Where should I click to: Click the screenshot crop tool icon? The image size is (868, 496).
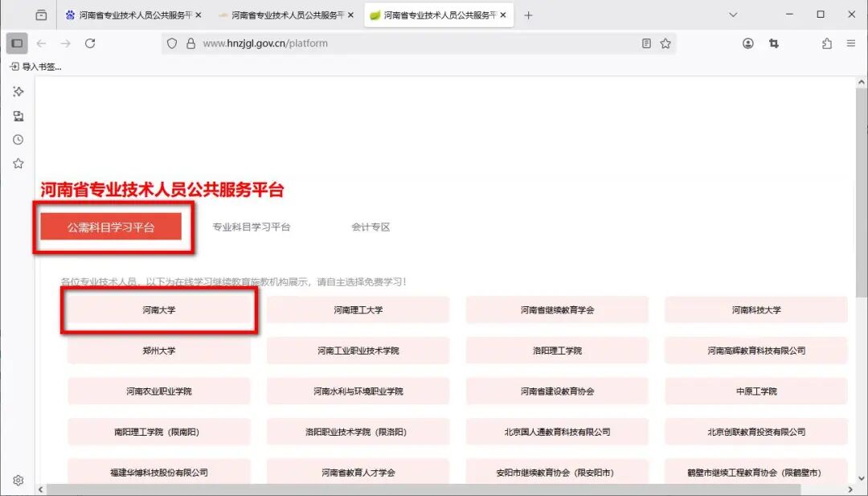tap(774, 43)
